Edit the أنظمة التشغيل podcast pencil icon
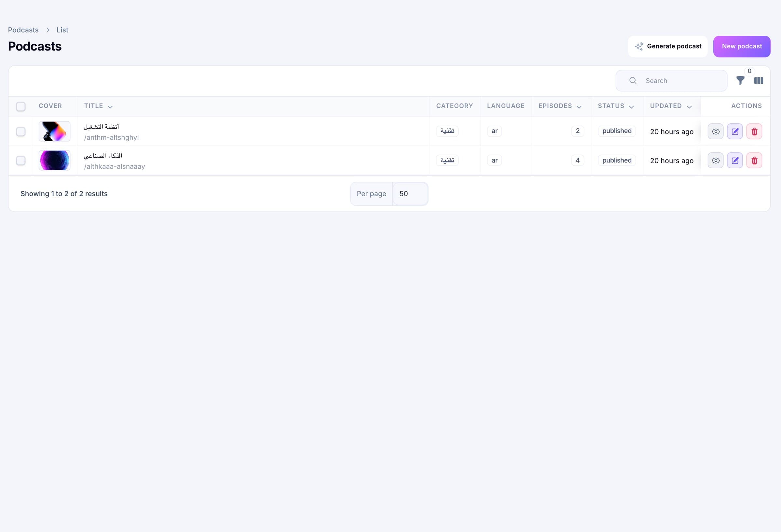Image resolution: width=781 pixels, height=532 pixels. [735, 131]
